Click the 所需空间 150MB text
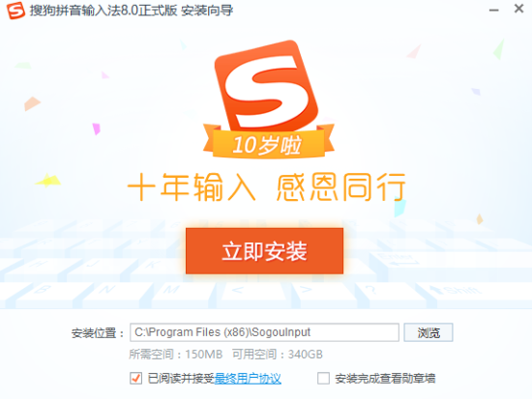Image resolution: width=532 pixels, height=399 pixels. click(x=175, y=355)
